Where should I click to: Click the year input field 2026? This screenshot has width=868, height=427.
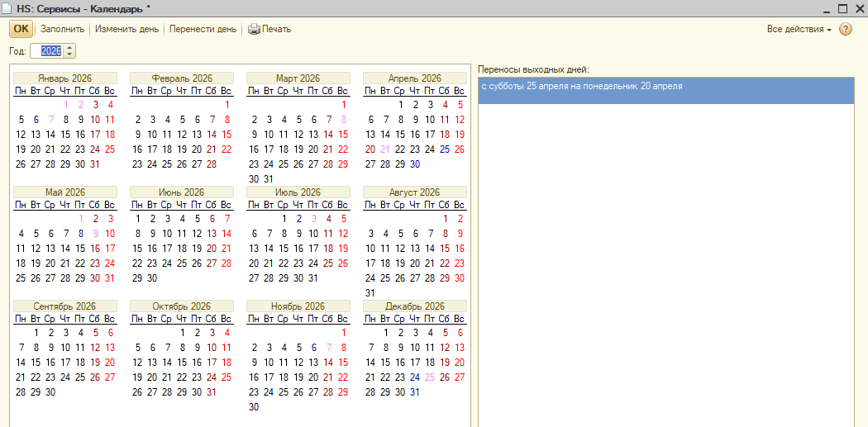click(47, 51)
